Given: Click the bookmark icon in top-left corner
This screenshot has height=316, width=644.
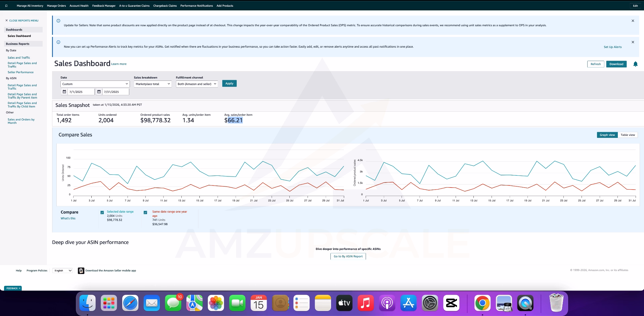Looking at the screenshot, I should (6, 6).
